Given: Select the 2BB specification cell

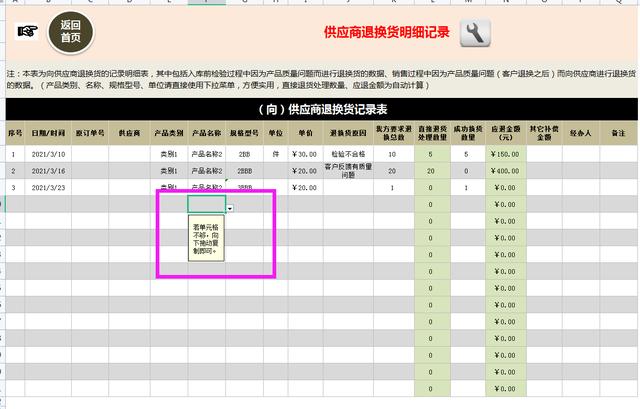Looking at the screenshot, I should [x=244, y=154].
